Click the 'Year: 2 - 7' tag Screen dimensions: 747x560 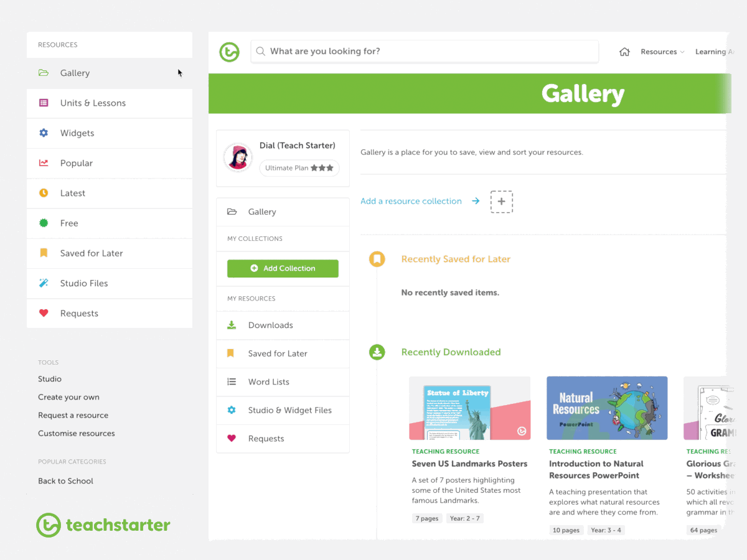click(464, 518)
